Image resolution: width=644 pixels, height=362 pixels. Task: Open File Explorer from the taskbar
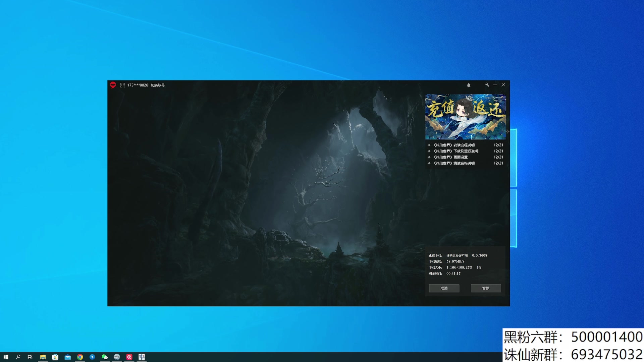[43, 357]
